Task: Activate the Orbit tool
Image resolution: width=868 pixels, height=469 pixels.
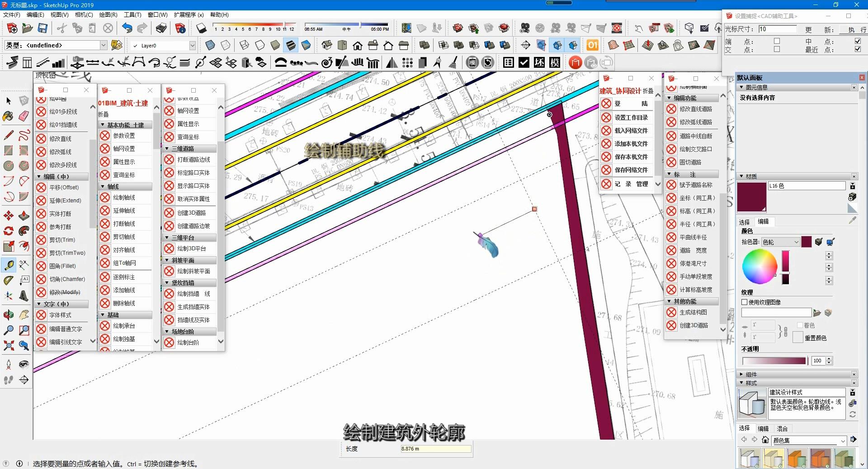Action: [x=9, y=315]
